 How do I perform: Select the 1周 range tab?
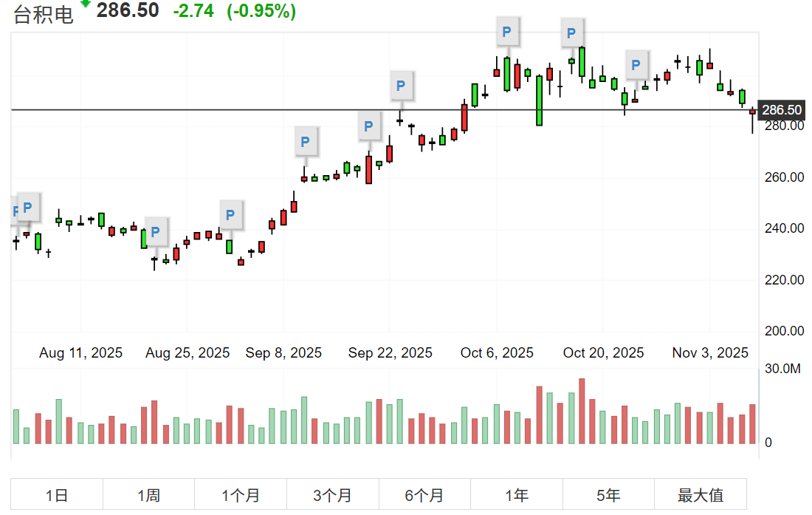pos(148,495)
